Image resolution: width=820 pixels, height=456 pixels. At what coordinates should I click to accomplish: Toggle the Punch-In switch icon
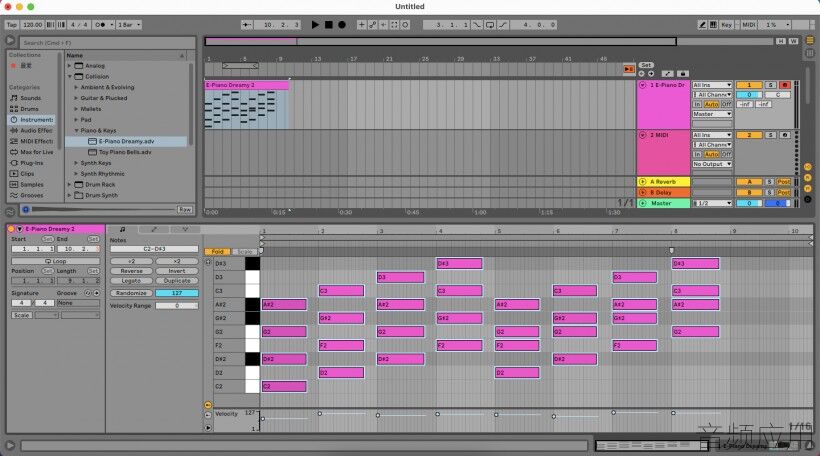pyautogui.click(x=477, y=25)
